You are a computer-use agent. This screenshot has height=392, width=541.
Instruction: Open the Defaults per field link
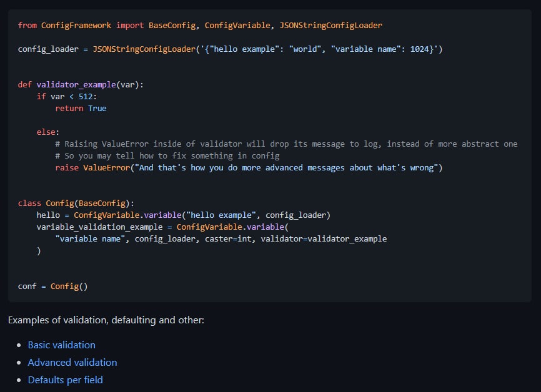65,380
